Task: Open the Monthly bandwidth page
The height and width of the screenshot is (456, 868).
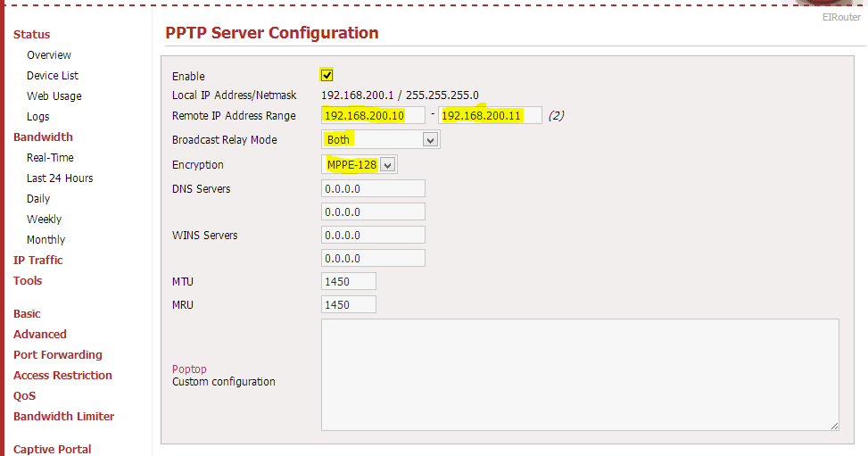Action: [46, 239]
